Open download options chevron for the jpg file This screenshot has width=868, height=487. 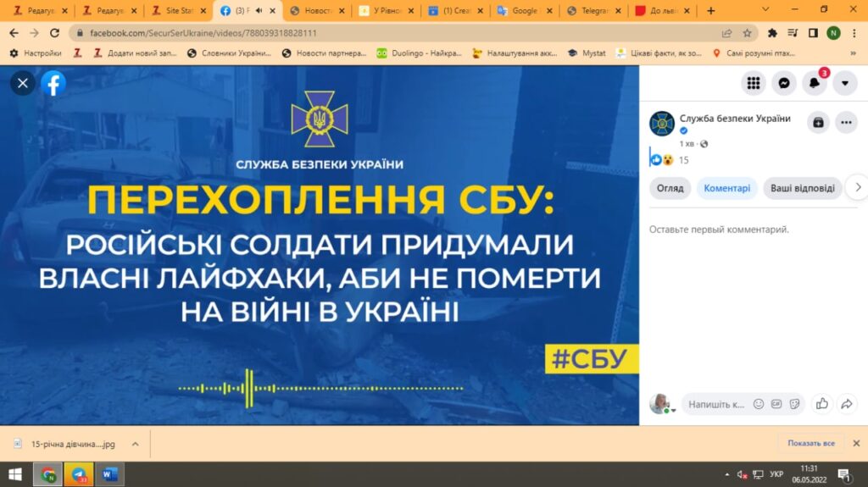pos(135,443)
